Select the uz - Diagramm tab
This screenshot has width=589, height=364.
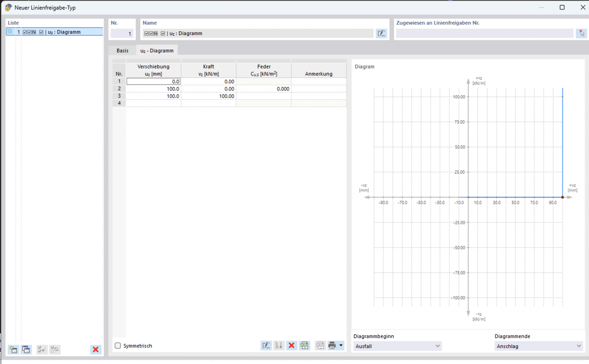coord(157,51)
